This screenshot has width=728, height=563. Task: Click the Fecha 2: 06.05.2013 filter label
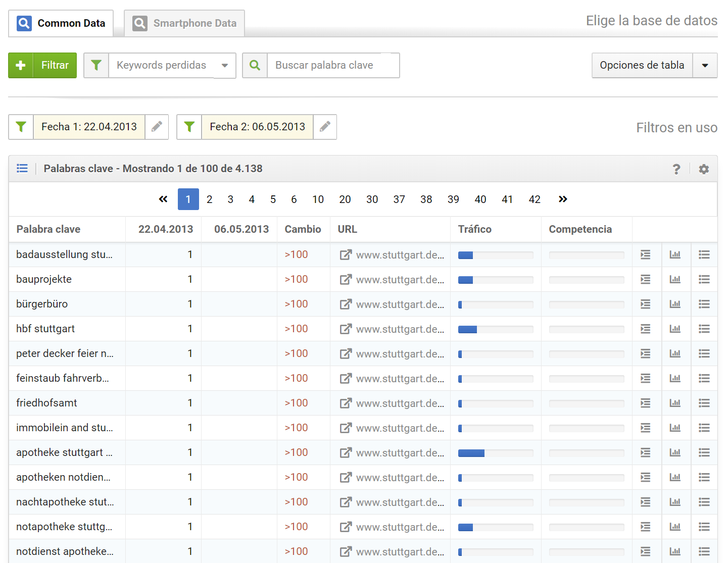coord(258,127)
